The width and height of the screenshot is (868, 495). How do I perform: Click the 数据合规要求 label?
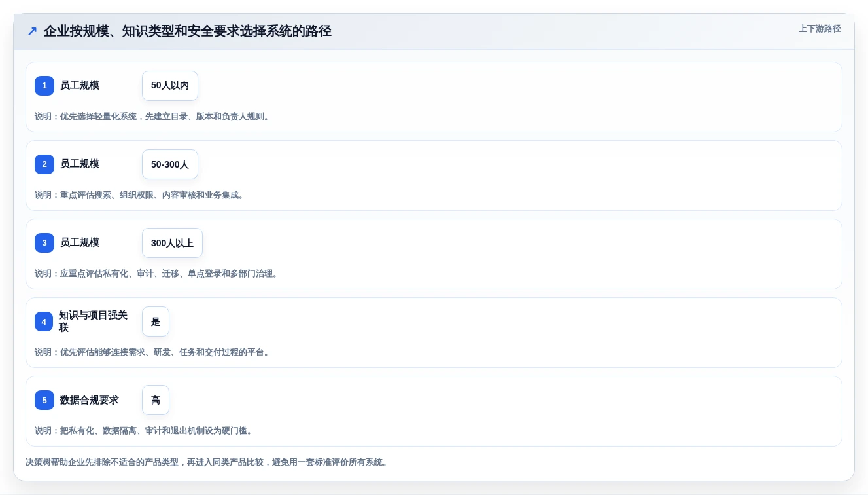[90, 400]
